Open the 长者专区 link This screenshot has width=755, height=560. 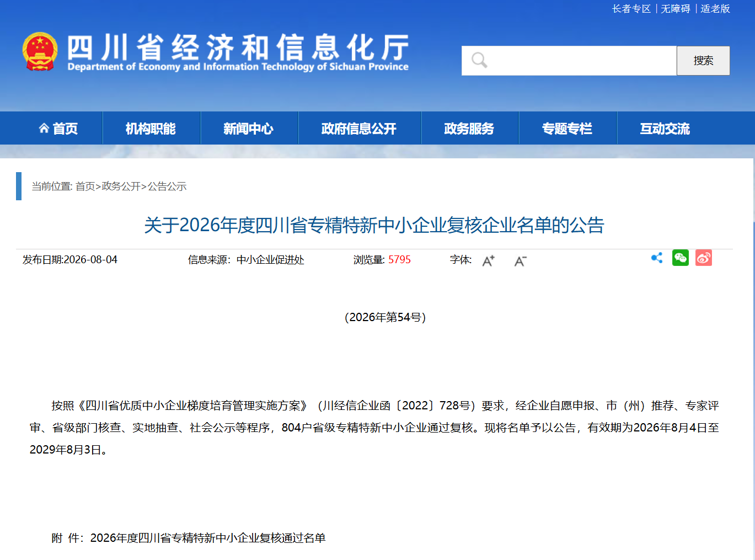pyautogui.click(x=631, y=9)
